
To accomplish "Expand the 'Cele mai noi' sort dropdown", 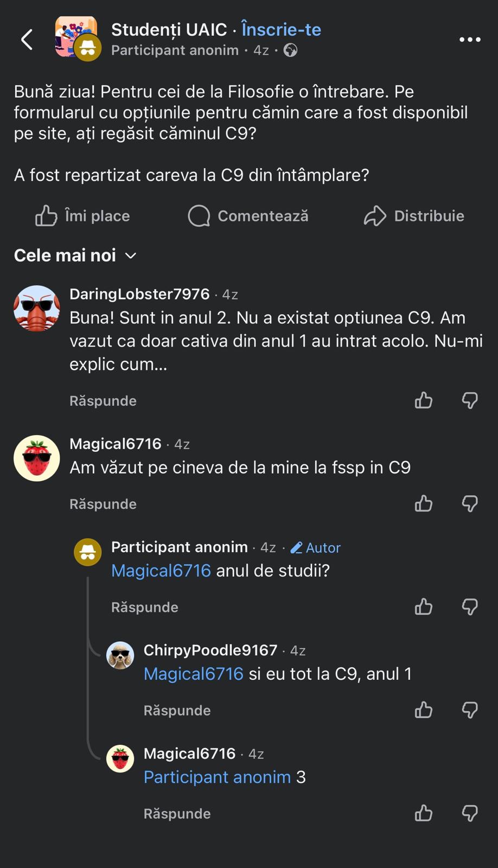I will point(75,256).
